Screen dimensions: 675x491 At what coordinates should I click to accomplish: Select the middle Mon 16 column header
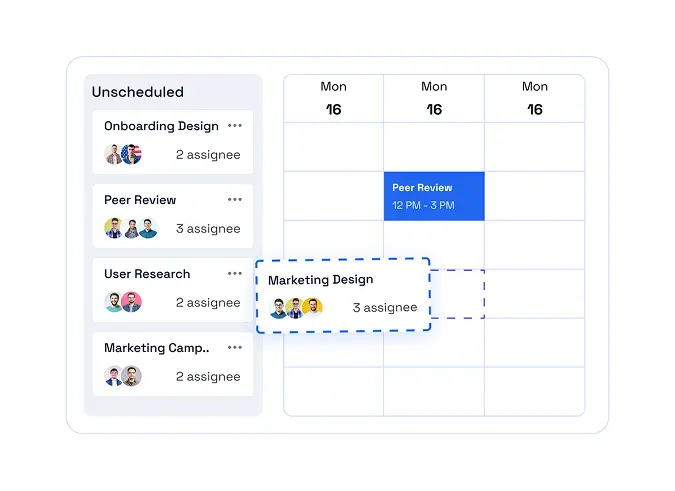434,99
